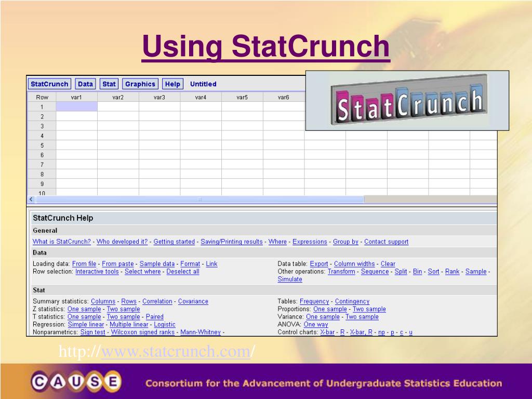Click the 'Columns' summary statistics link
532x399 pixels.
(103, 301)
